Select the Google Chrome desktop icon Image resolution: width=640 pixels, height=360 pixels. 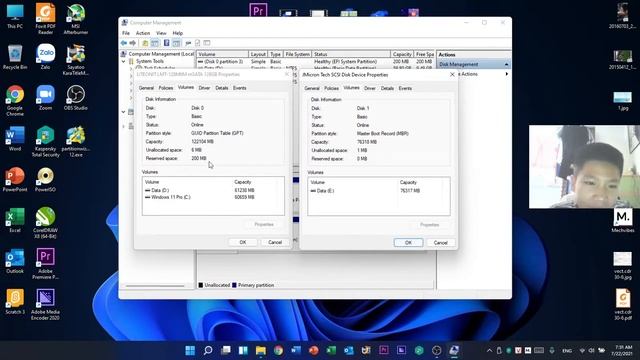click(15, 100)
